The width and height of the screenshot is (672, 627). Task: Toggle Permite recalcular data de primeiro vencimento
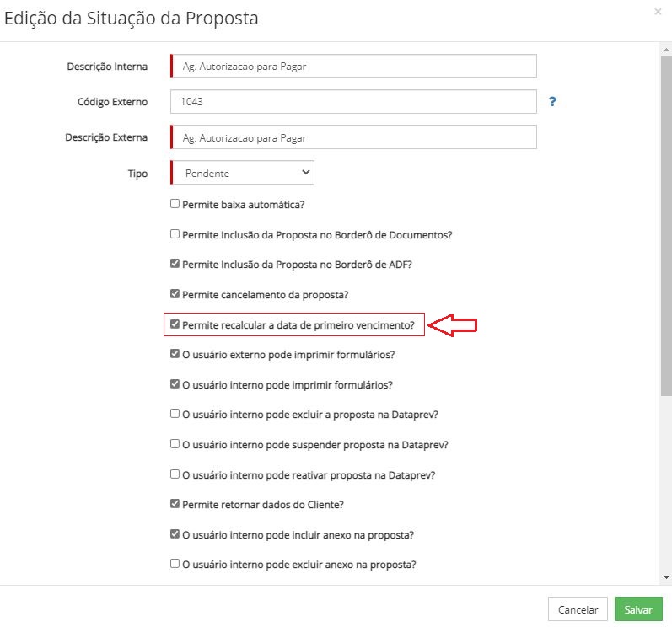[x=175, y=324]
